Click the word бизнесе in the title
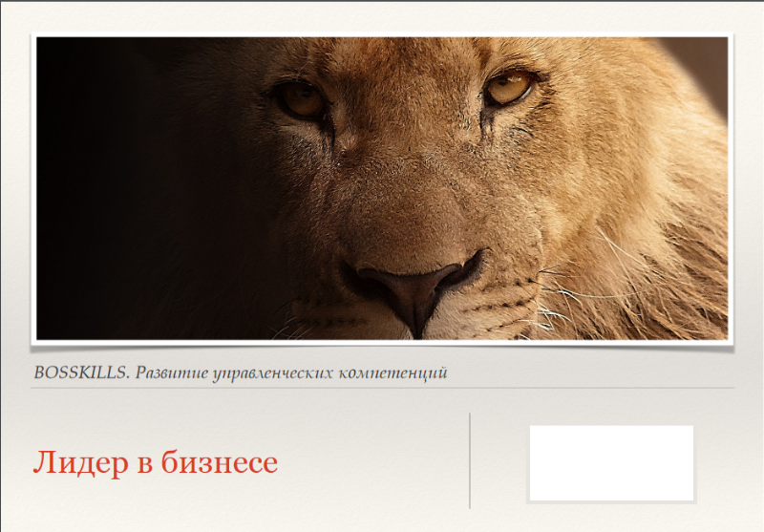Screen dimensions: 764x532 click(x=220, y=462)
